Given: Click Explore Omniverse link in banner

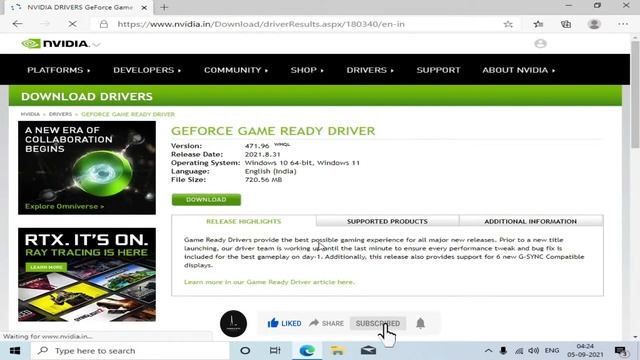Looking at the screenshot, I should pos(64,207).
